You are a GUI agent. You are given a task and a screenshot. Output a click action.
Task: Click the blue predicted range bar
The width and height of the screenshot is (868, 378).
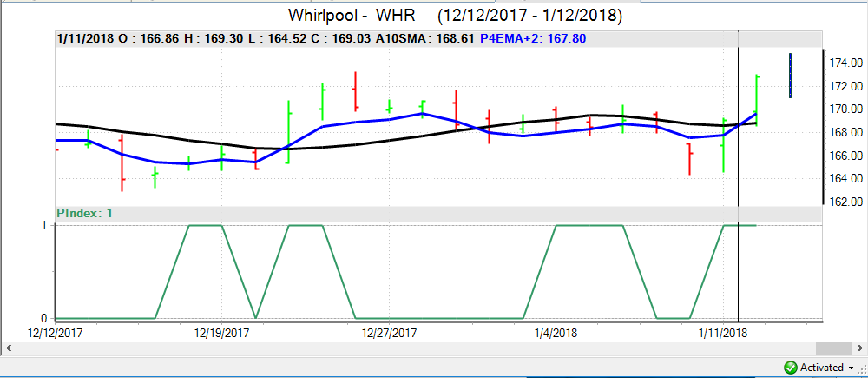click(790, 76)
